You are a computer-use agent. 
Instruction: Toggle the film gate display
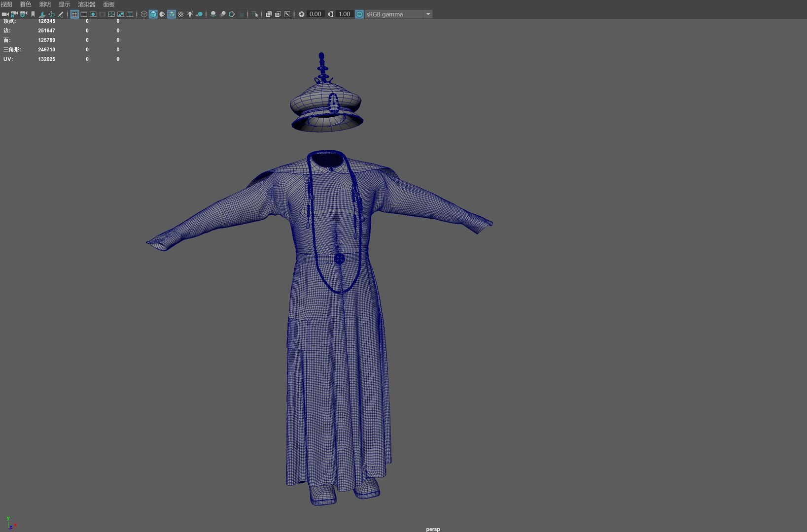[84, 14]
